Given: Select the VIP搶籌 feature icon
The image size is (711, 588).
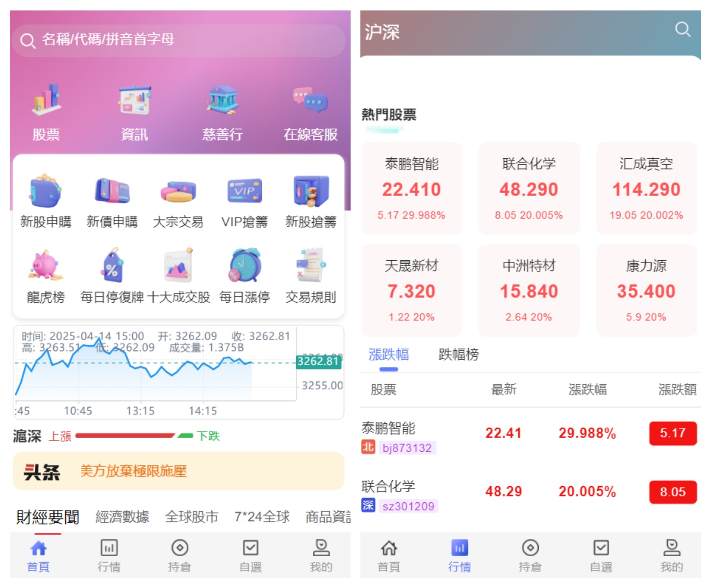Looking at the screenshot, I should point(245,202).
